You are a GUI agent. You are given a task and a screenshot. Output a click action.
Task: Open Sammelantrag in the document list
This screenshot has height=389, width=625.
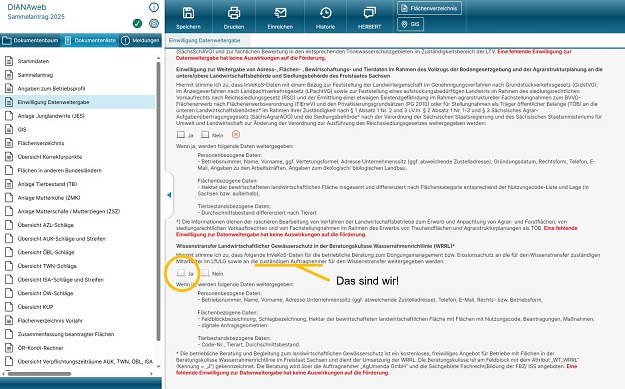pos(35,75)
